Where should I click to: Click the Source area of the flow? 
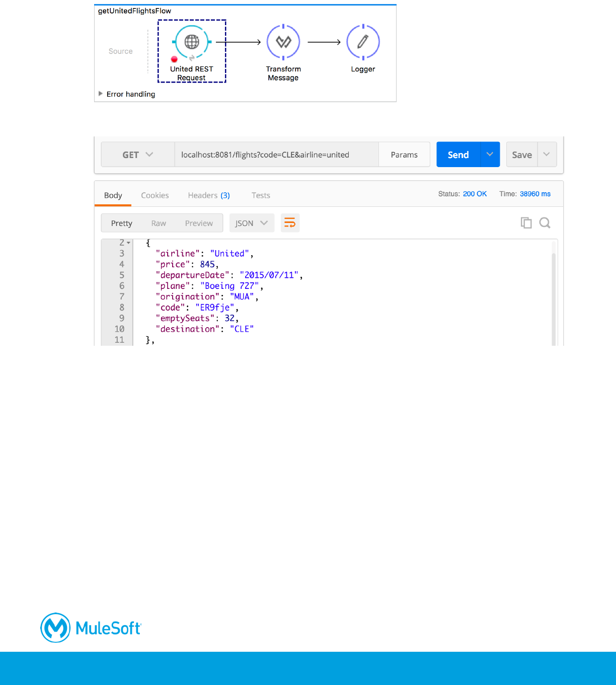[x=121, y=51]
